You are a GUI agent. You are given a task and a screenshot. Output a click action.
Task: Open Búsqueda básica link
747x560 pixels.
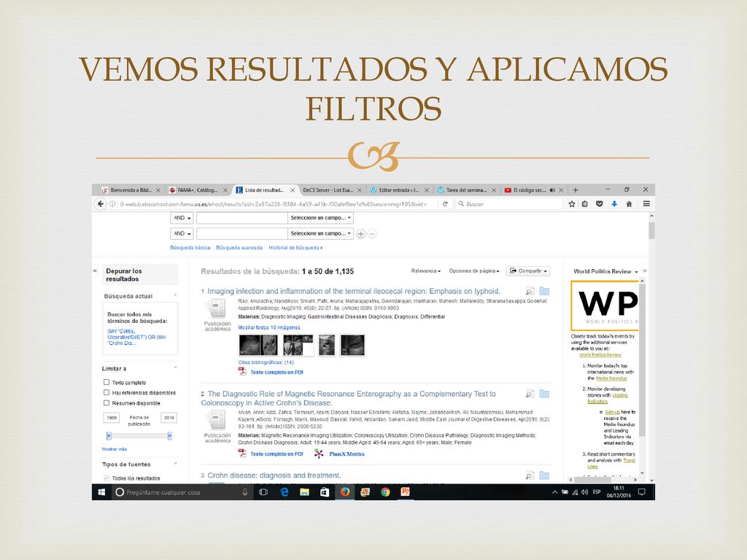pos(190,248)
